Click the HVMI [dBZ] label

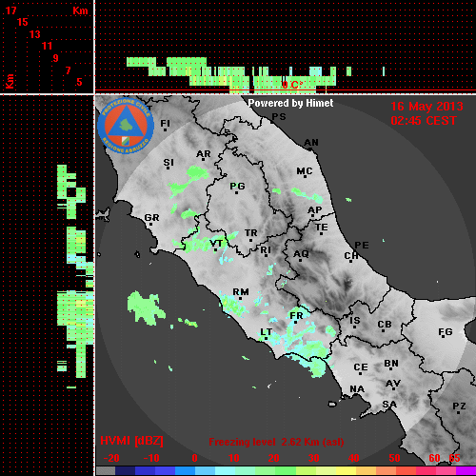click(131, 441)
